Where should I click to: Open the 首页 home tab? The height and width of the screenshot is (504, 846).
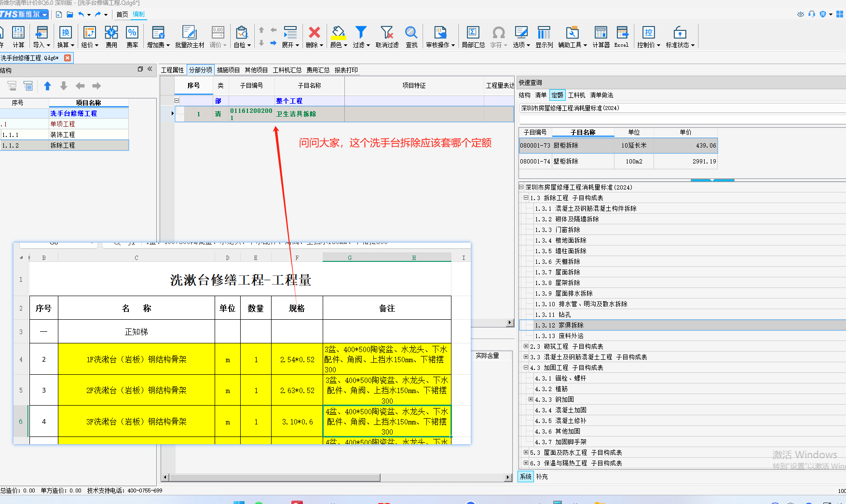click(123, 14)
